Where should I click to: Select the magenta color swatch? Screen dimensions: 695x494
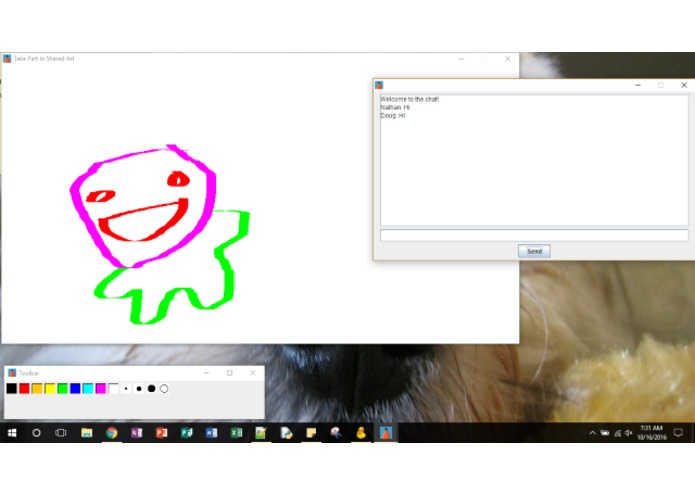click(x=101, y=389)
